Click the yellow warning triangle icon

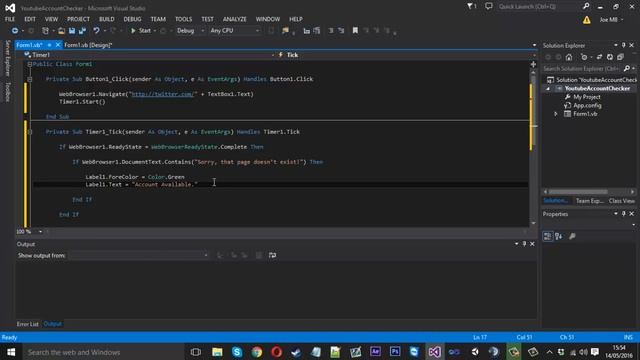(x=587, y=20)
